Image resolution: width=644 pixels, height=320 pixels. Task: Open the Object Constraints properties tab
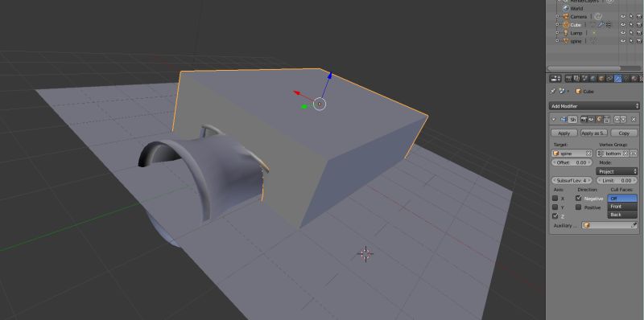(x=609, y=78)
